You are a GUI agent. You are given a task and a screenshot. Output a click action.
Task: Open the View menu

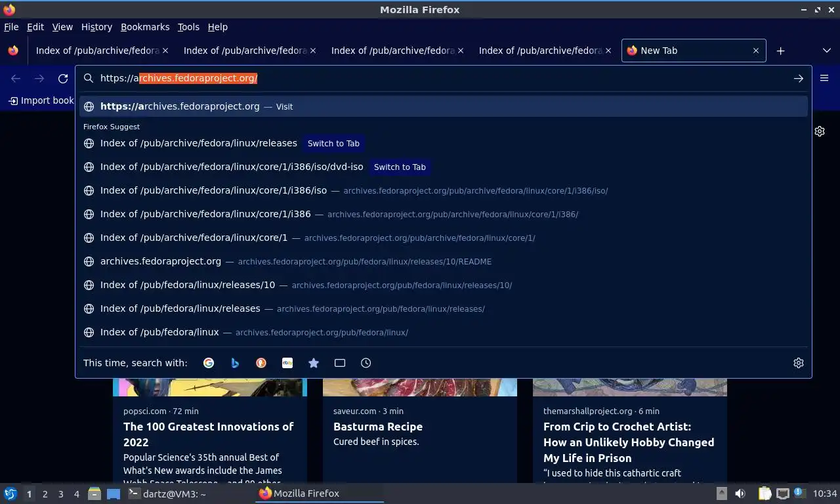62,27
